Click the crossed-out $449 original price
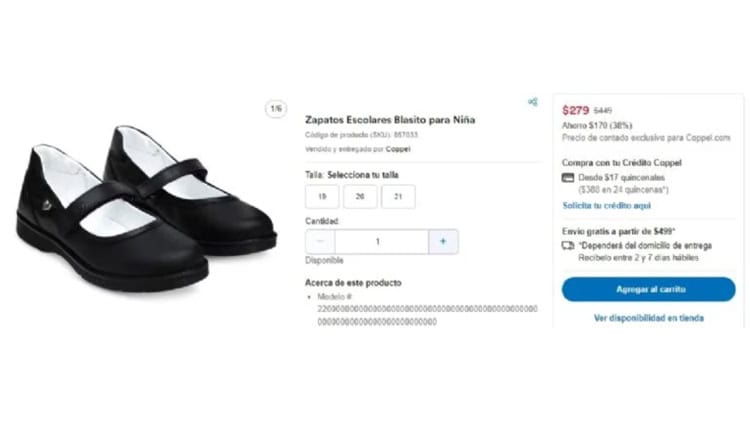 click(603, 111)
